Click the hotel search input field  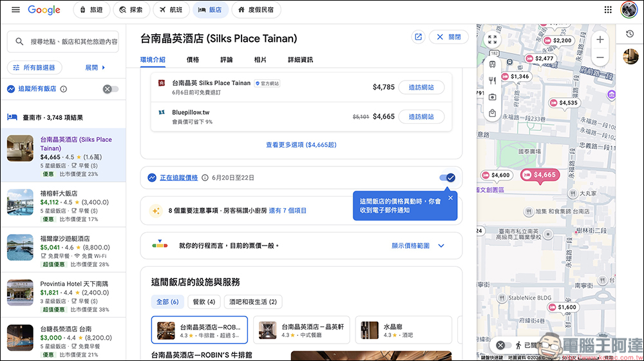(x=63, y=41)
